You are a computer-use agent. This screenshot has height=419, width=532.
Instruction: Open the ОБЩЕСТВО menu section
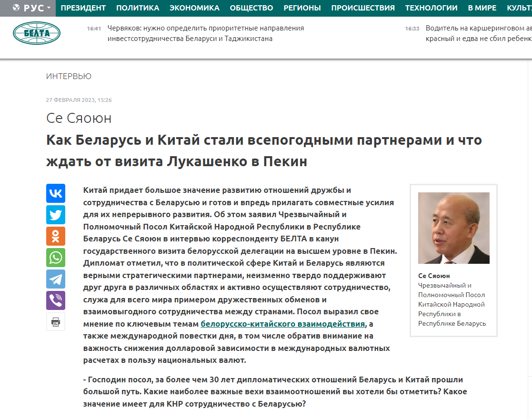pos(251,8)
